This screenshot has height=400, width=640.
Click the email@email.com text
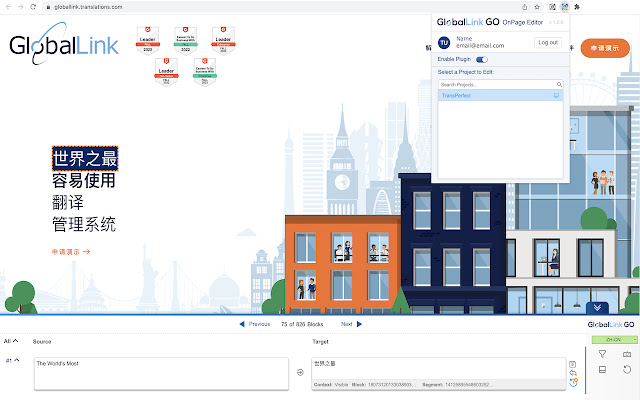480,46
